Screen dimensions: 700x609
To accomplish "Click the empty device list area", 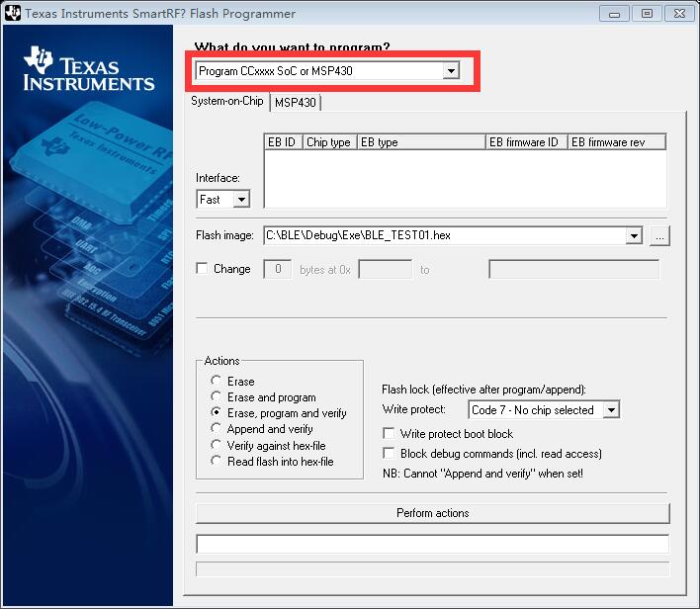I will point(466,179).
